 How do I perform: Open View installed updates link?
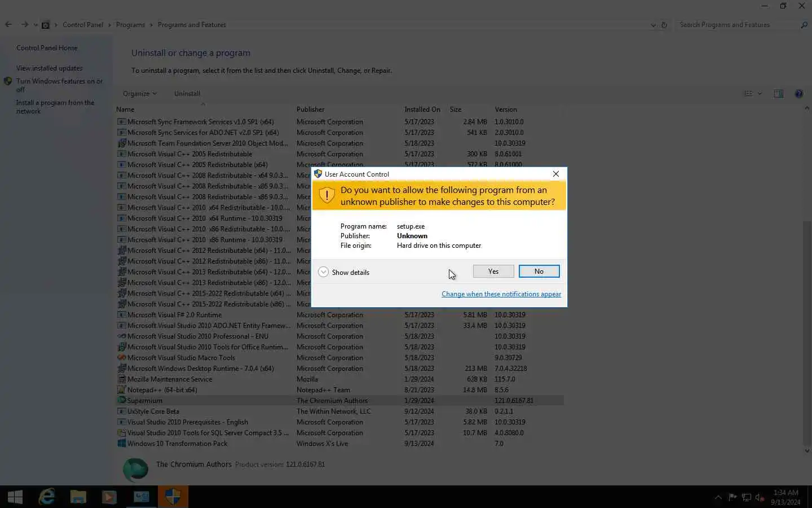coord(49,68)
